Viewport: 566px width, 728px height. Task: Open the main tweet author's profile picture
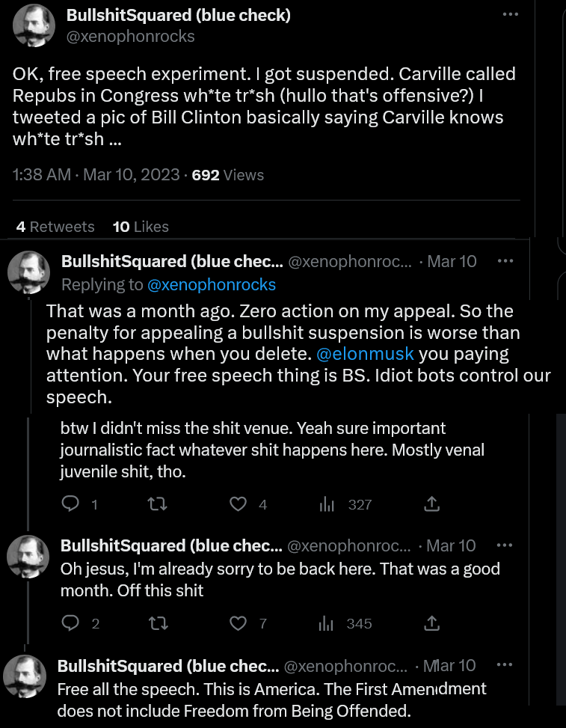pos(34,25)
